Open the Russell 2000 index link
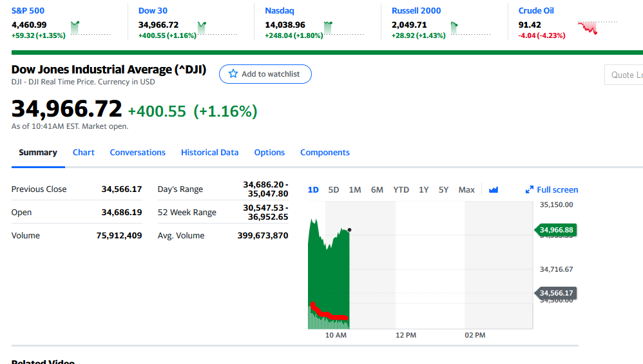The height and width of the screenshot is (364, 643). 416,11
